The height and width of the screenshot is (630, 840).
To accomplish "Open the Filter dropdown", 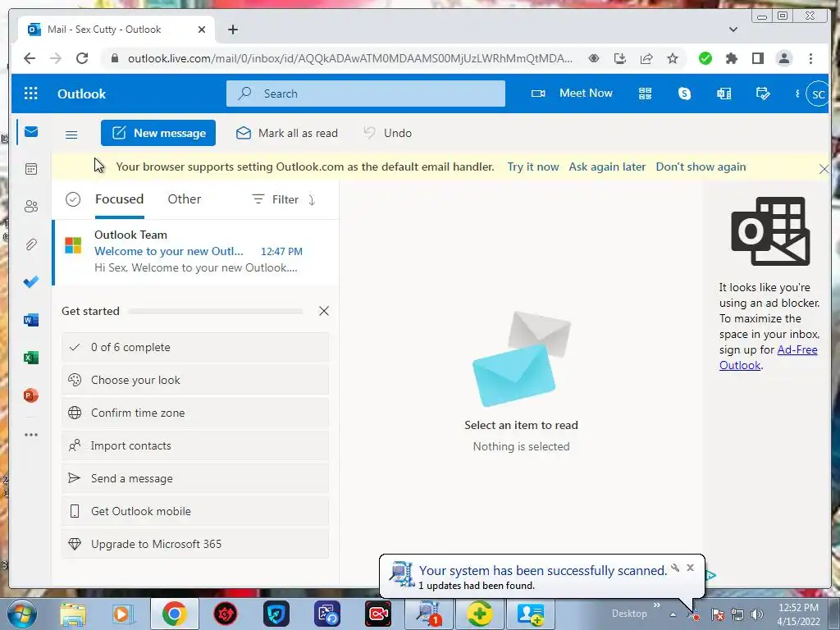I will pyautogui.click(x=276, y=200).
